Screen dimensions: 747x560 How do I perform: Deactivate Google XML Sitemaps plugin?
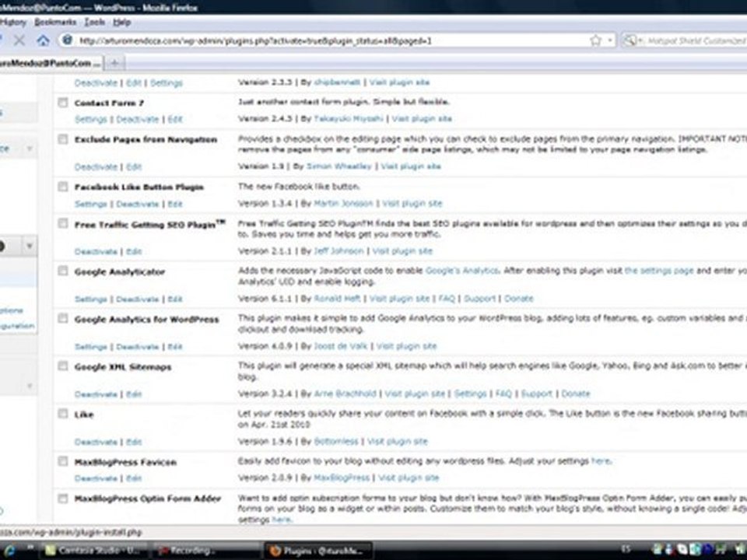click(96, 394)
